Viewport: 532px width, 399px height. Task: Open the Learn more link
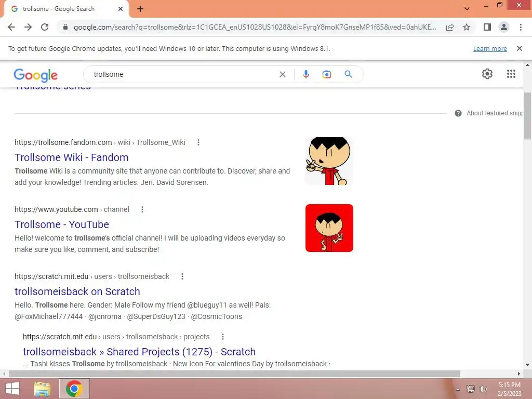[490, 48]
